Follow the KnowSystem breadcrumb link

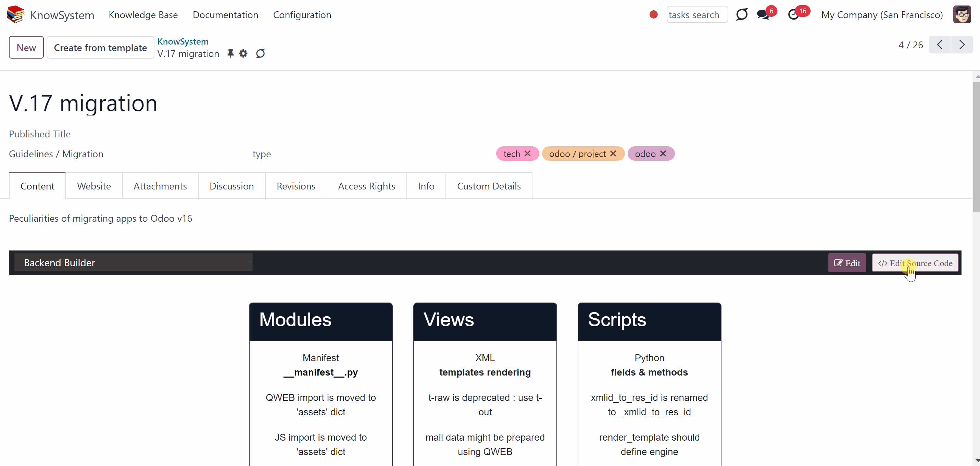point(183,41)
